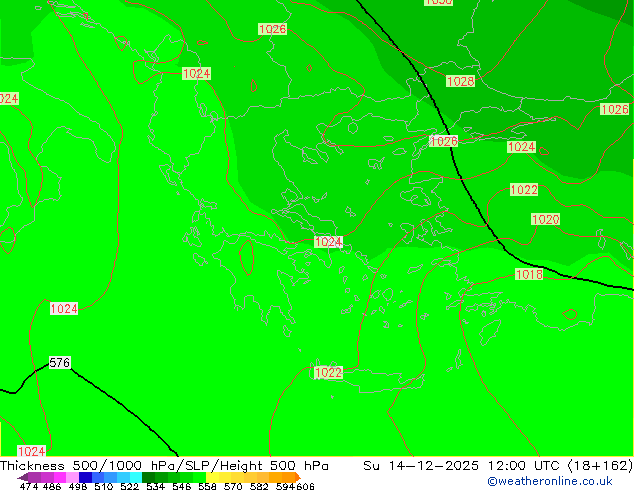Click the 1022 pressure label over Crete

[x=328, y=372]
